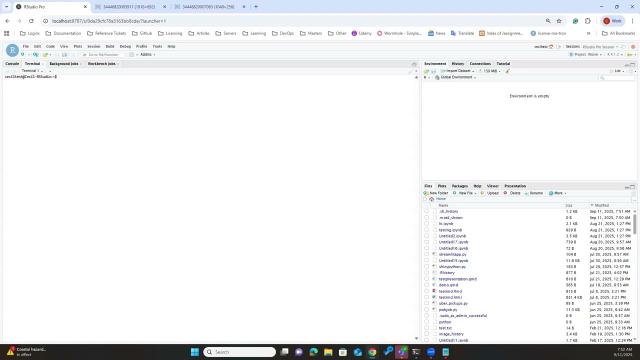Click the Home directory link
This screenshot has width=640, height=360.
point(441,199)
